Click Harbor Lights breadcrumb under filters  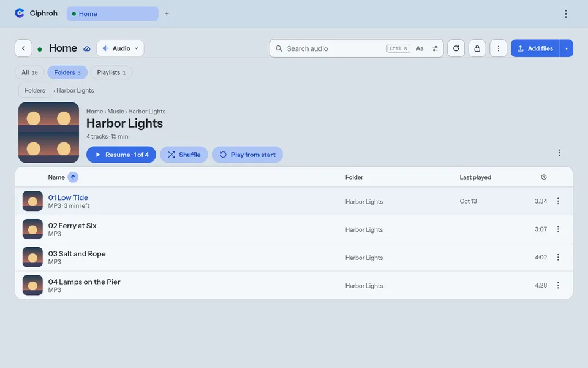[x=75, y=91]
